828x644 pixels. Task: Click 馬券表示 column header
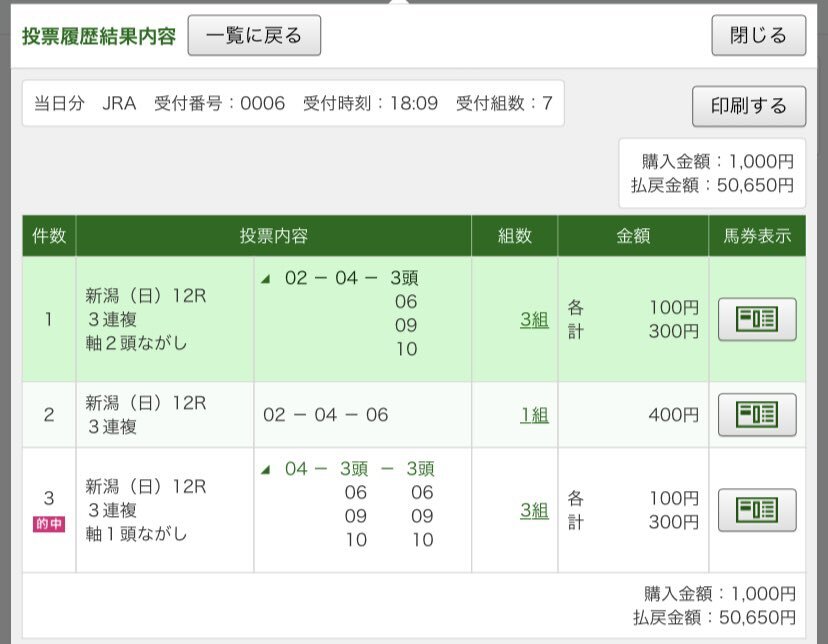coord(757,236)
